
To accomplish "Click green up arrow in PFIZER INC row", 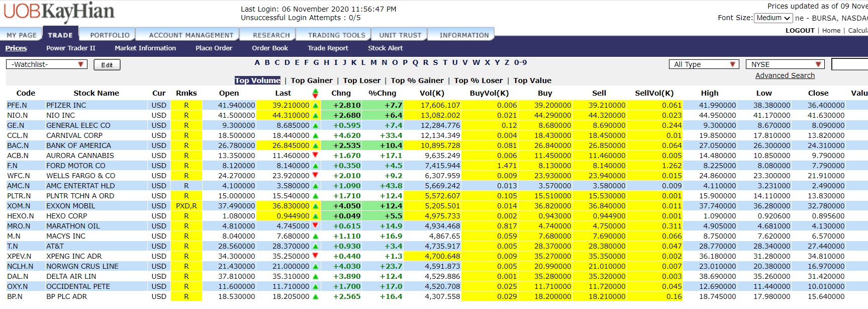I will (316, 105).
